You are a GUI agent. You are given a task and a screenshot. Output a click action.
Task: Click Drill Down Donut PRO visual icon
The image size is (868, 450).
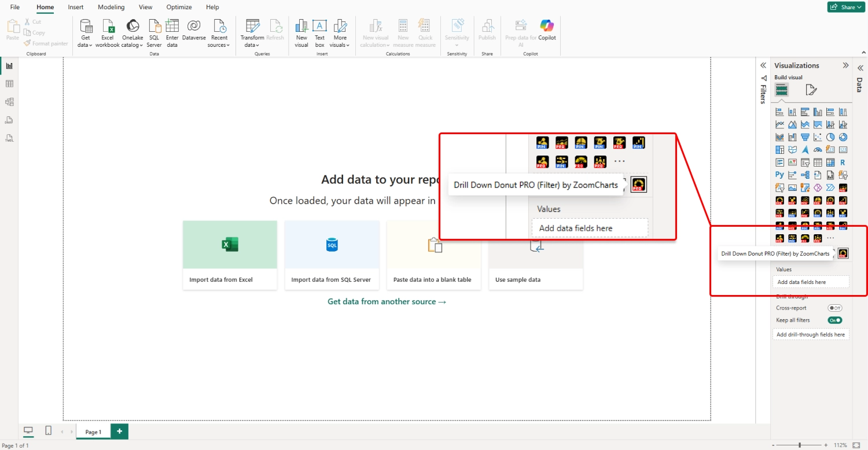pos(843,253)
